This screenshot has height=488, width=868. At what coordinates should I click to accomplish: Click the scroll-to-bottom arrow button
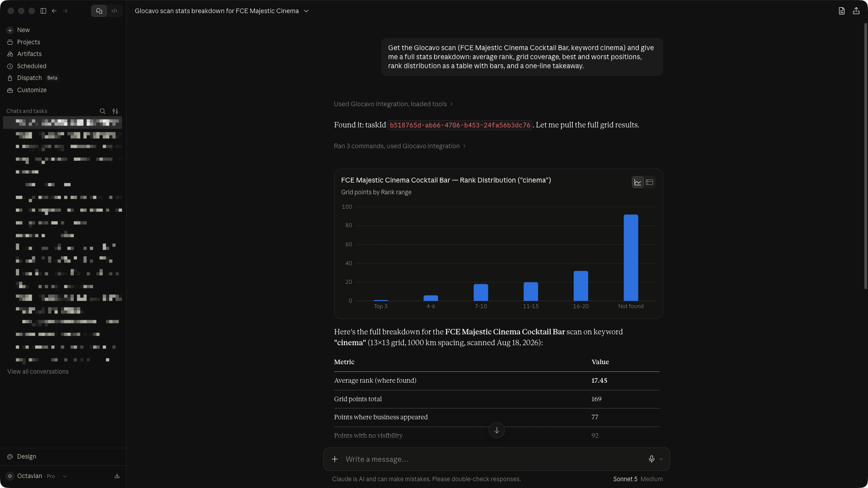(497, 430)
